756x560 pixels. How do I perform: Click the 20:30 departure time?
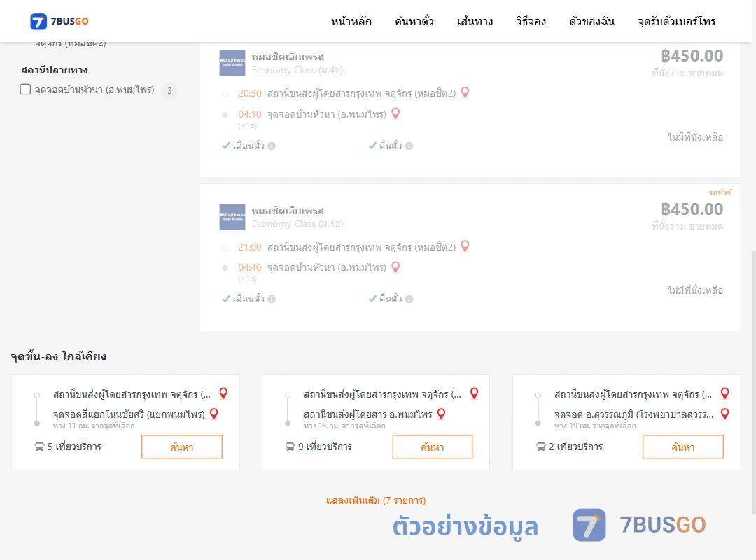click(x=250, y=93)
